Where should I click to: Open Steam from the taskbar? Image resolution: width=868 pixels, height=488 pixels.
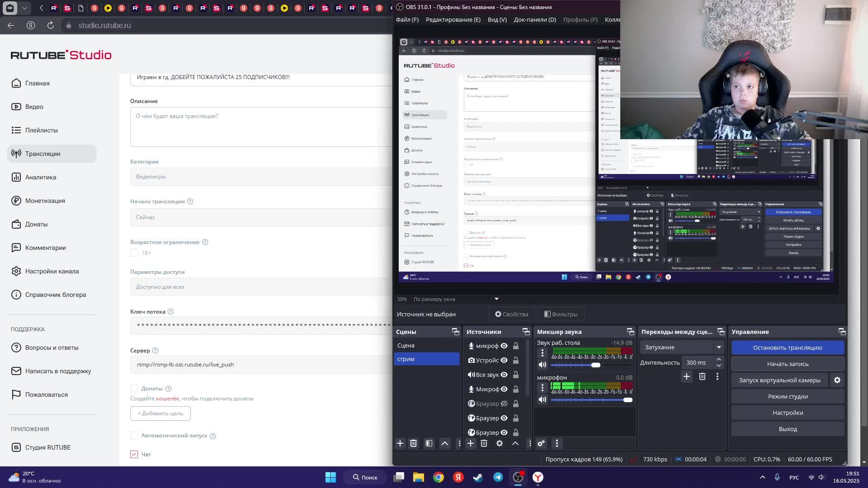(478, 477)
